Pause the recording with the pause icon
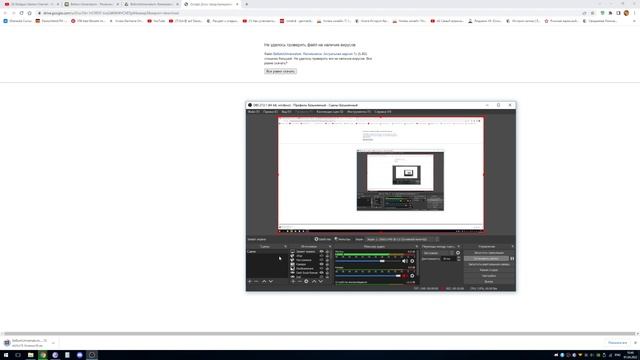 [x=512, y=258]
